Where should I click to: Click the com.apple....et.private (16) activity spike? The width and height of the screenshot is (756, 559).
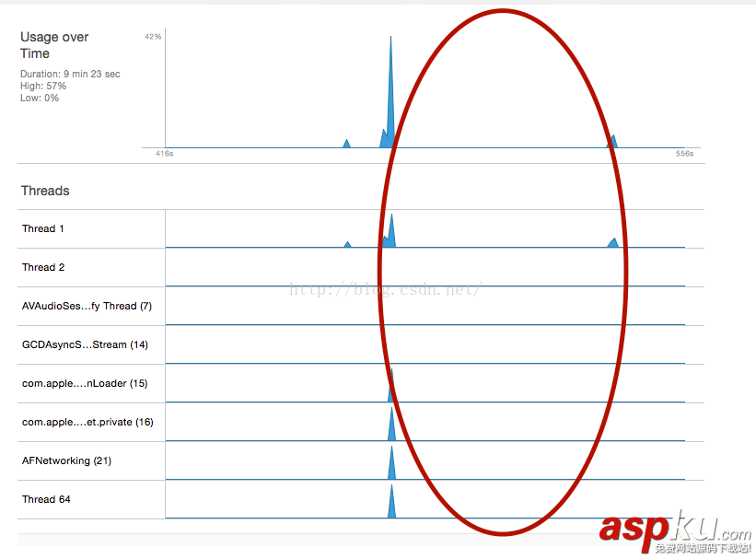[x=391, y=425]
